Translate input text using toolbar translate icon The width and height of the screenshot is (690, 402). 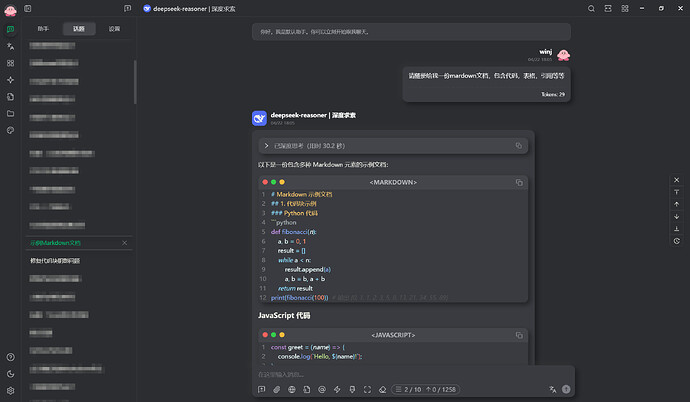553,389
